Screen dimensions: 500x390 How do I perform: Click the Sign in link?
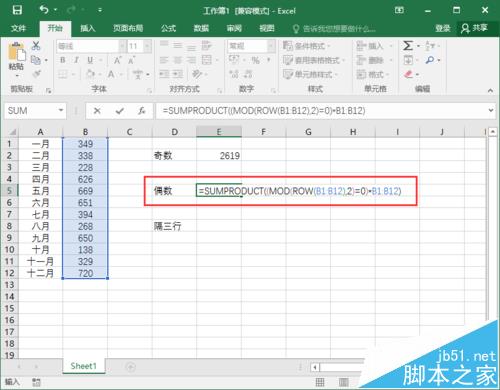(443, 28)
